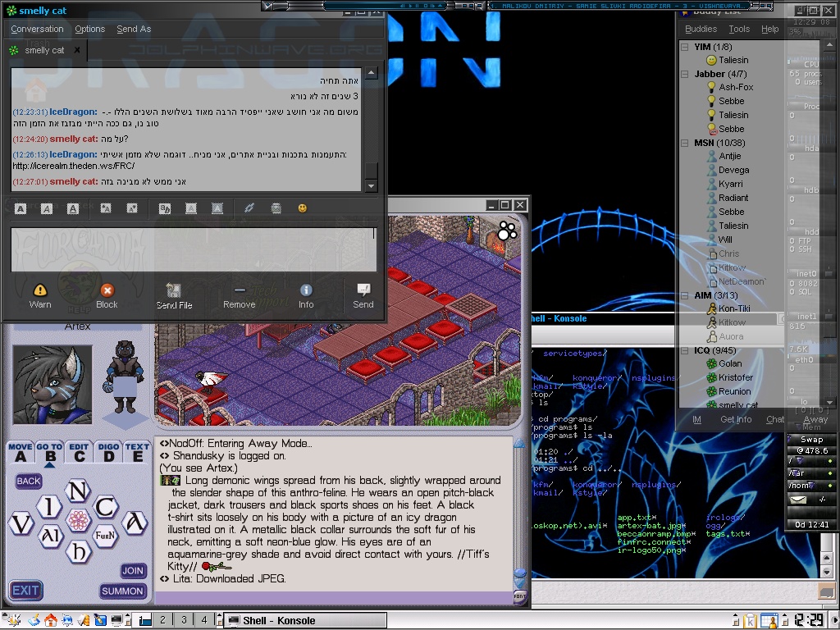Collapse the YIM buddy group

(685, 47)
